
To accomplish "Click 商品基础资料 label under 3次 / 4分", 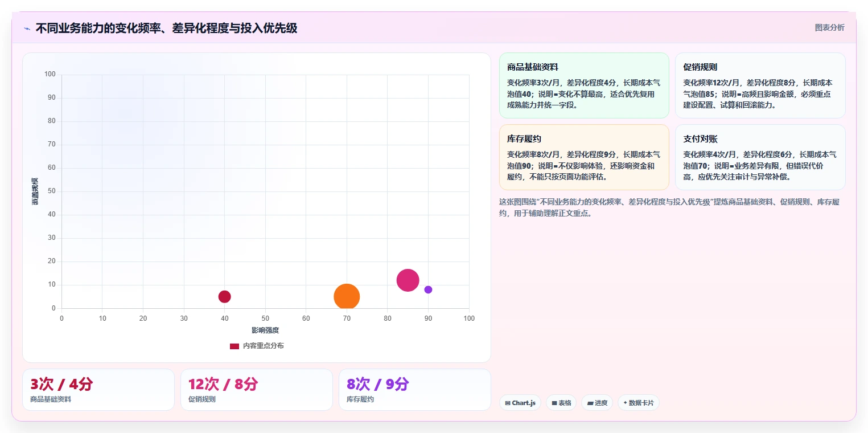I will [51, 399].
